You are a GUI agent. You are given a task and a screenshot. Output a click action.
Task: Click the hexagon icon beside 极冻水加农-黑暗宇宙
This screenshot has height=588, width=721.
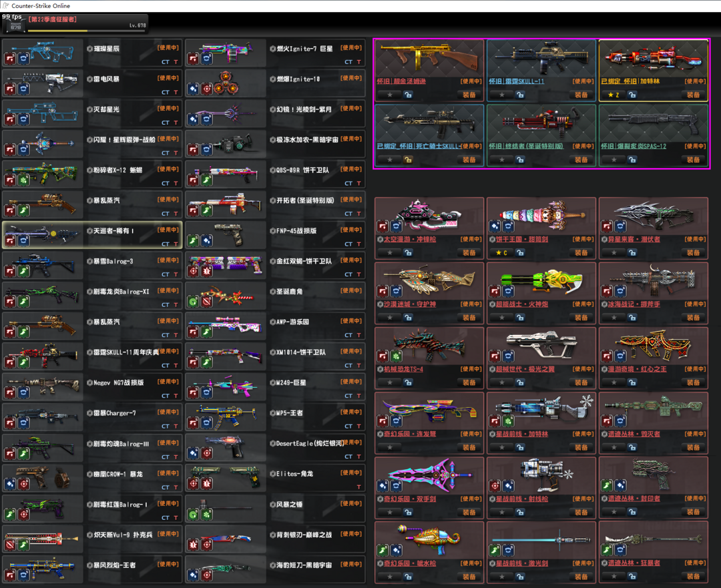pos(272,139)
